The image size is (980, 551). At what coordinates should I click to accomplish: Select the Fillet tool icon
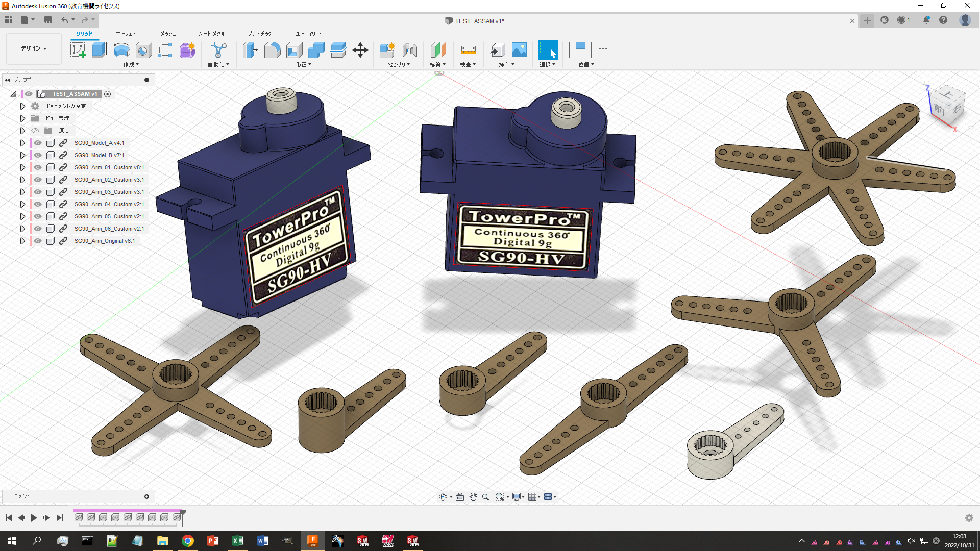[x=272, y=50]
